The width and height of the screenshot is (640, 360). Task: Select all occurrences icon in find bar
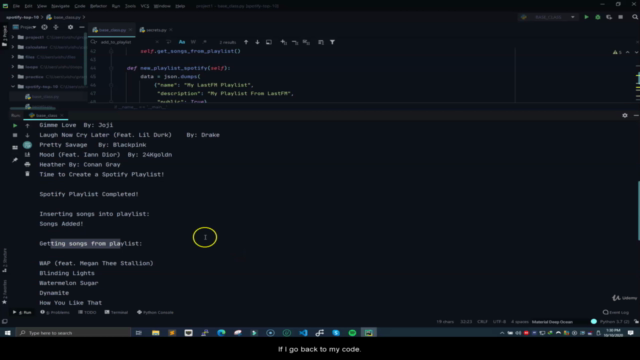click(306, 42)
